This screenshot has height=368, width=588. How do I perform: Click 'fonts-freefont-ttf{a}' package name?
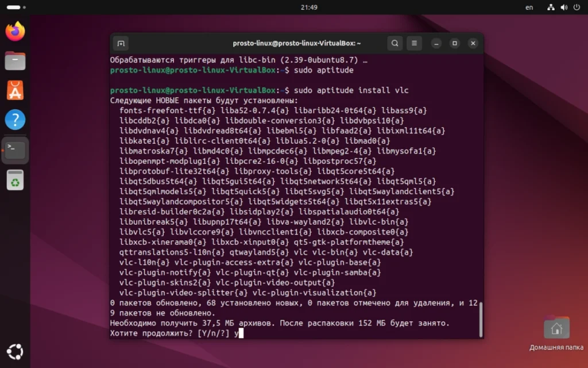[x=168, y=110]
